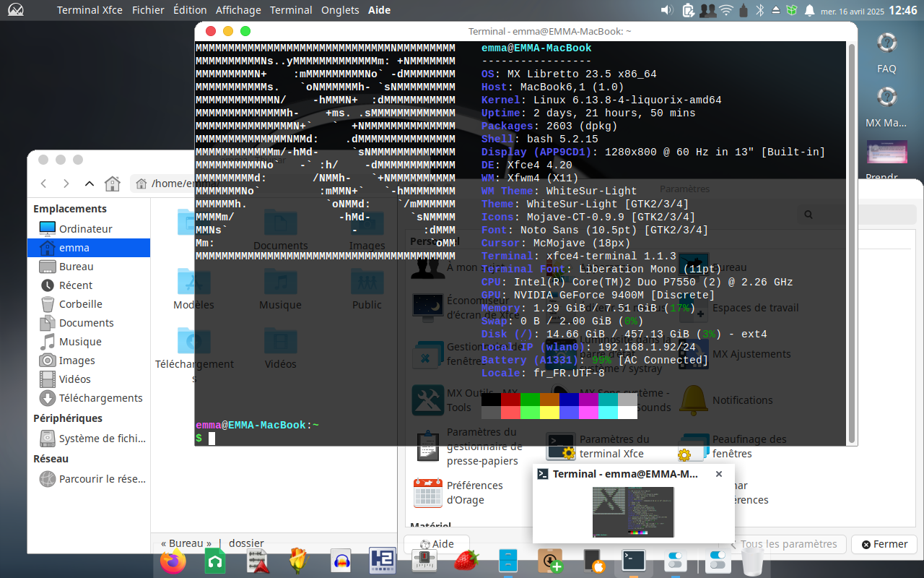Open Bureau in the sidebar

pyautogui.click(x=89, y=266)
